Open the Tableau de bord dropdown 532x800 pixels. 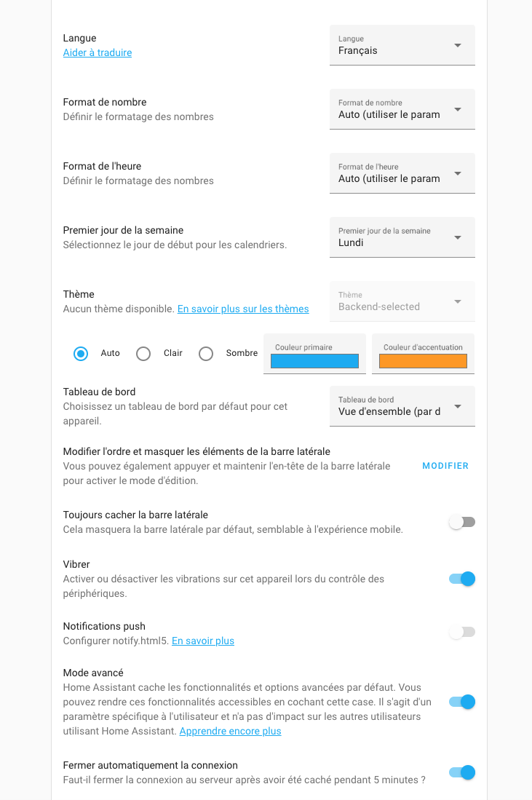click(402, 406)
